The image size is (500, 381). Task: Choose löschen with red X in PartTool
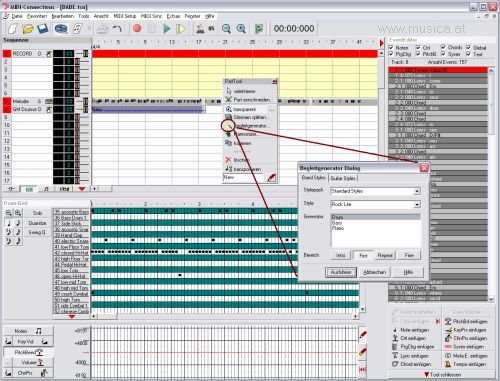[237, 160]
